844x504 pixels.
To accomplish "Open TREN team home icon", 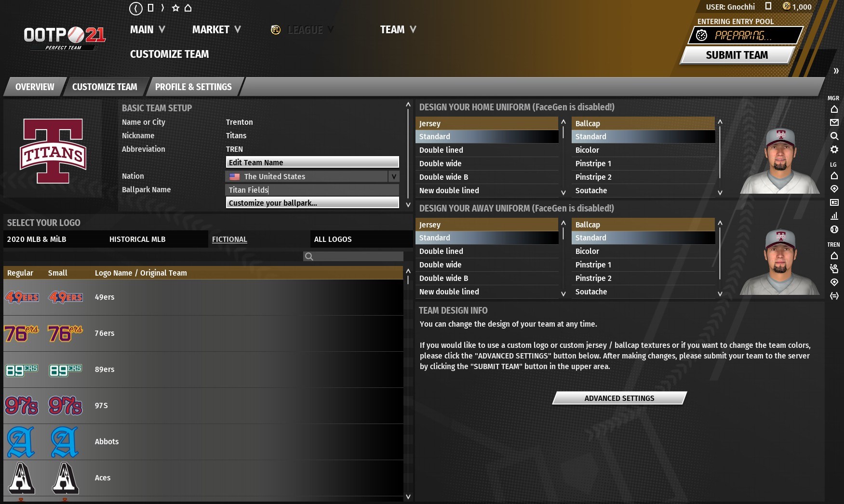I will pyautogui.click(x=834, y=256).
